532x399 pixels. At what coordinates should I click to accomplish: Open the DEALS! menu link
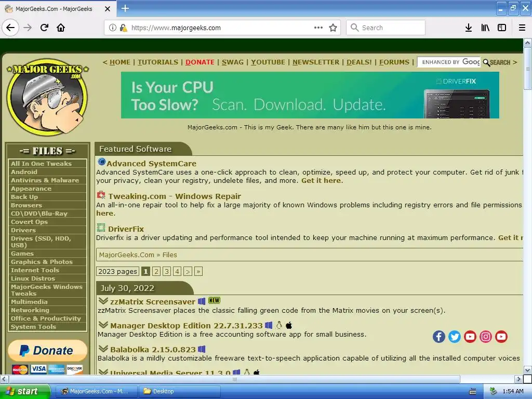click(359, 62)
